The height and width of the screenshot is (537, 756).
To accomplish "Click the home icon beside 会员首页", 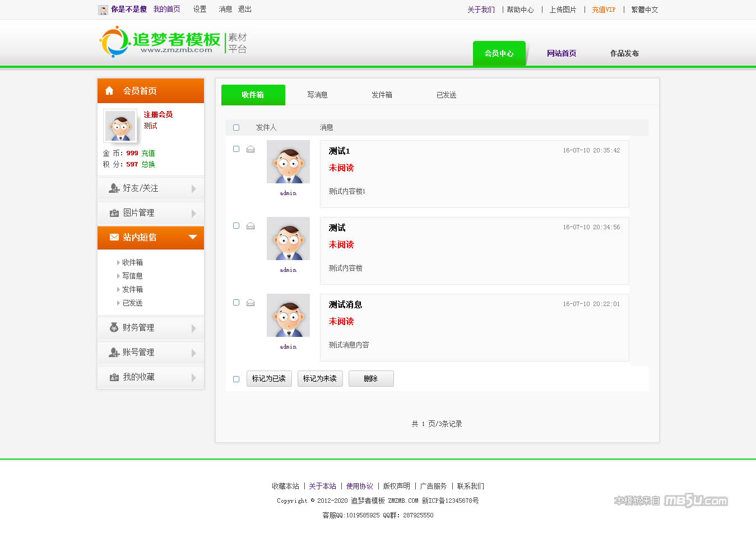I will (109, 91).
